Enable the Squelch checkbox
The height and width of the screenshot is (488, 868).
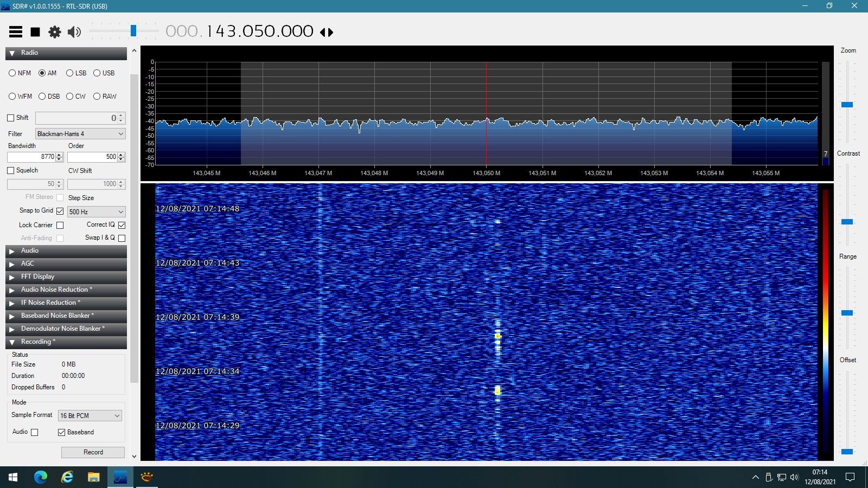point(11,171)
